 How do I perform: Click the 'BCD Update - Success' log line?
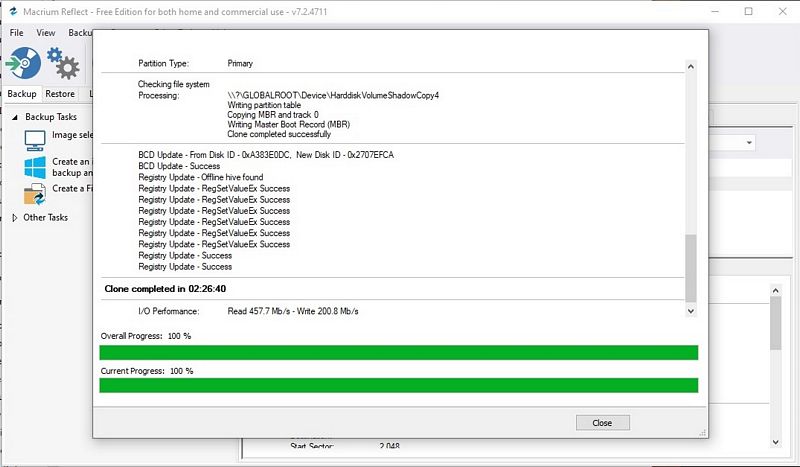pyautogui.click(x=179, y=166)
